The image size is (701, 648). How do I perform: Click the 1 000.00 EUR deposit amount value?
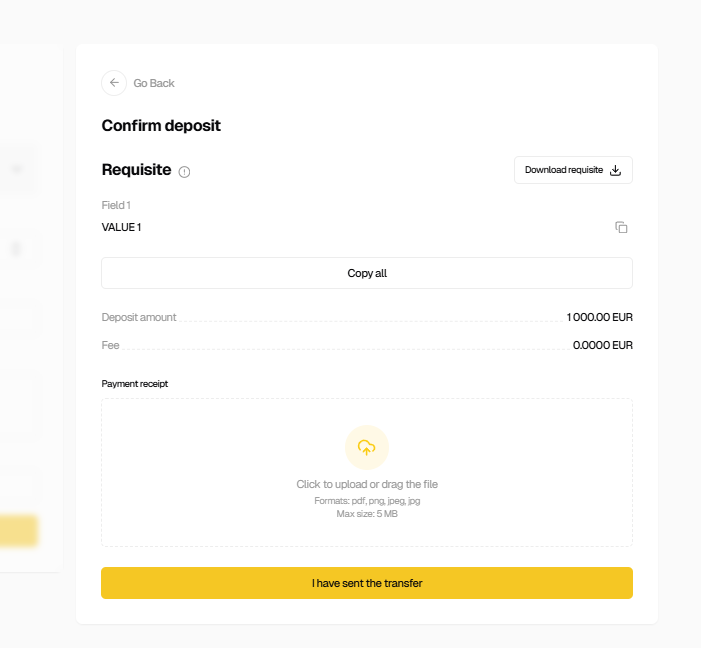pos(600,317)
